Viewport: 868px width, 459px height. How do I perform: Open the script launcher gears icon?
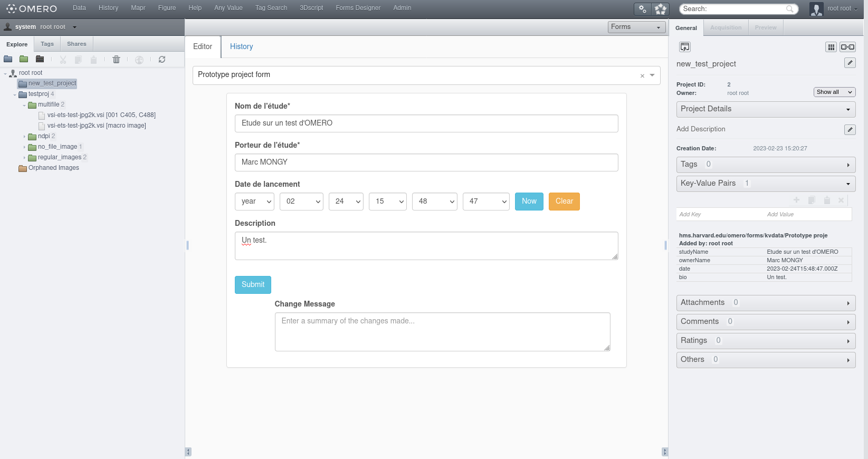(x=643, y=9)
